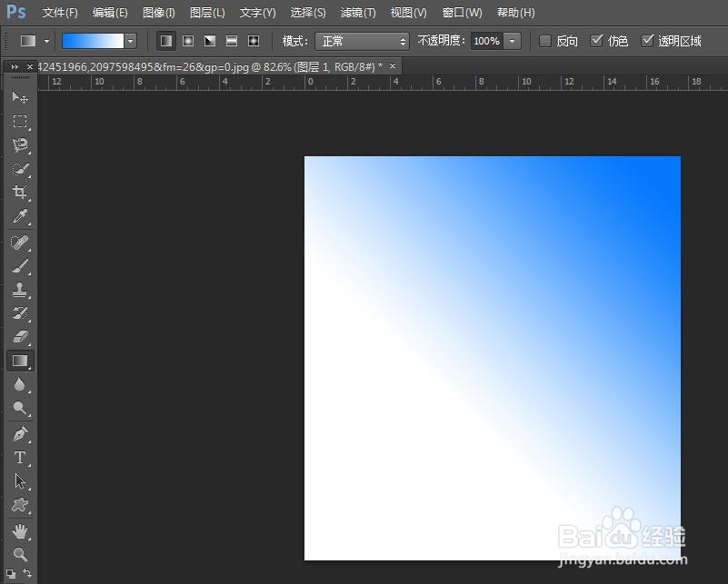Select the Spot Healing Brush tool
Viewport: 728px width, 584px height.
point(19,243)
